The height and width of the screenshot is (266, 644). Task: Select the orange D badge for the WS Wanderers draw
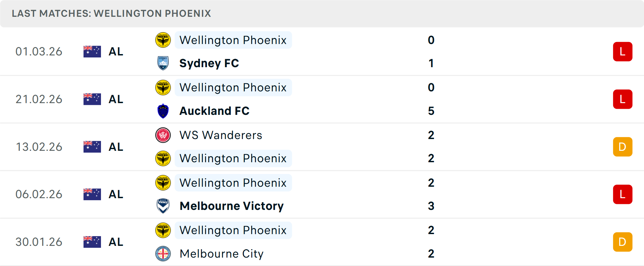coord(623,146)
